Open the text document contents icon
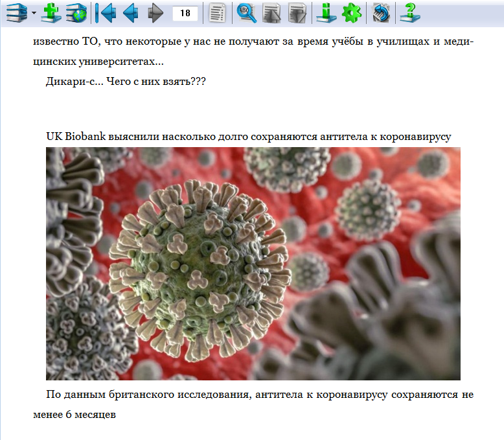The image size is (504, 440). click(217, 13)
